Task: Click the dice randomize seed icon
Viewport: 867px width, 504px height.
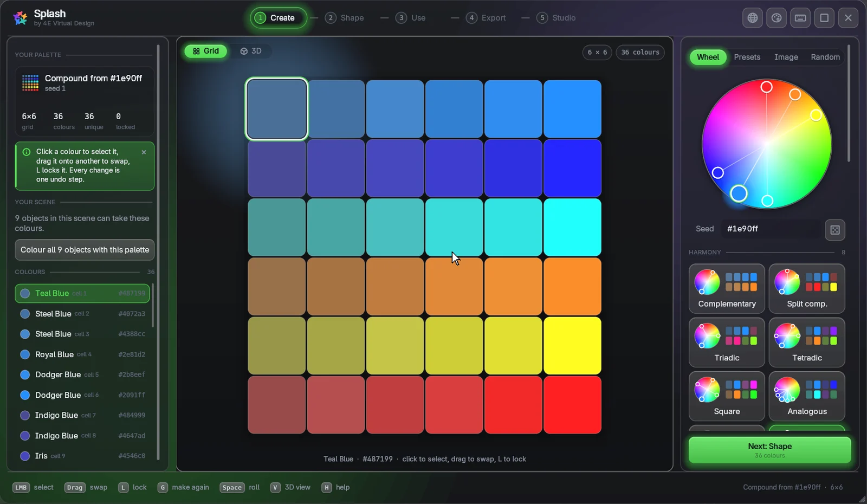Action: click(835, 230)
